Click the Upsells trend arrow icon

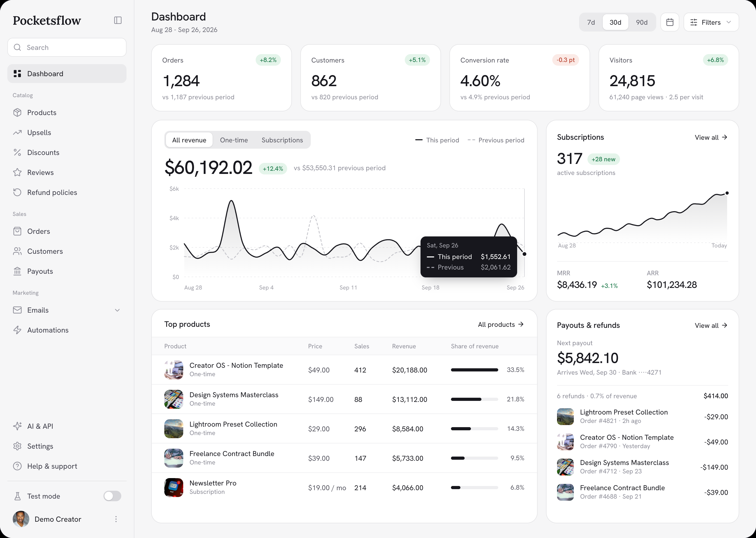pos(17,132)
